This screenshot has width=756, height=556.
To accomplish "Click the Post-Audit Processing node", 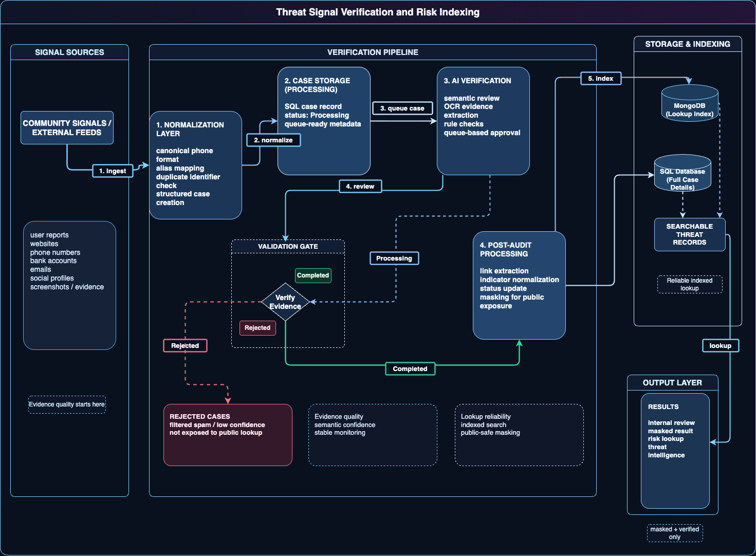I will (519, 286).
